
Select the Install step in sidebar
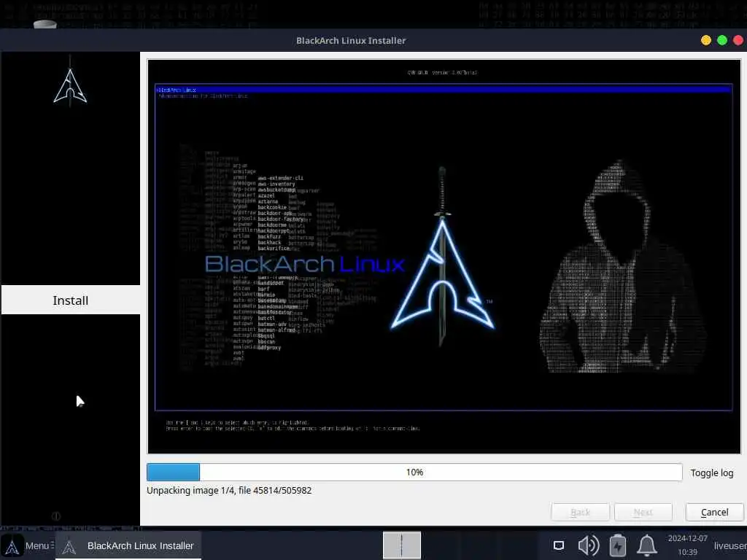pos(71,300)
